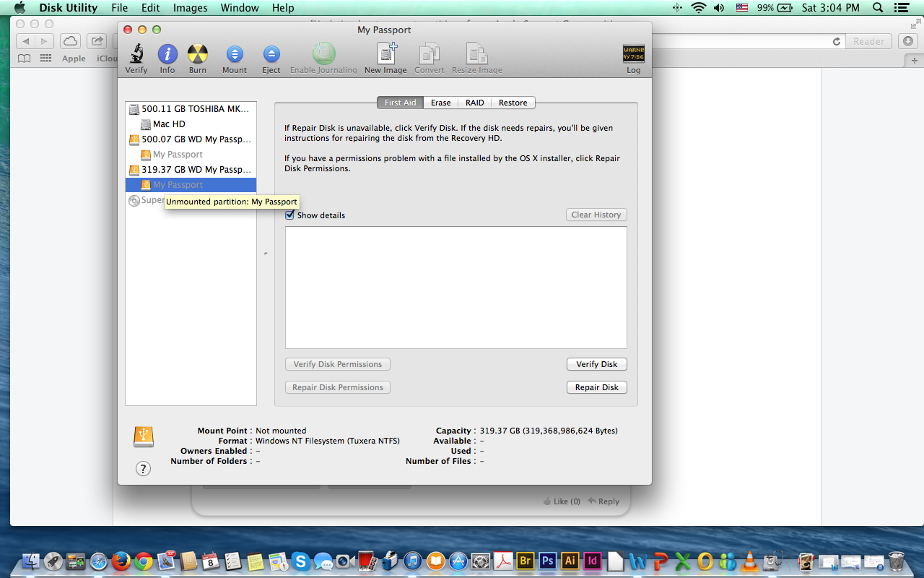Open System Preferences from the Dock

point(481,561)
